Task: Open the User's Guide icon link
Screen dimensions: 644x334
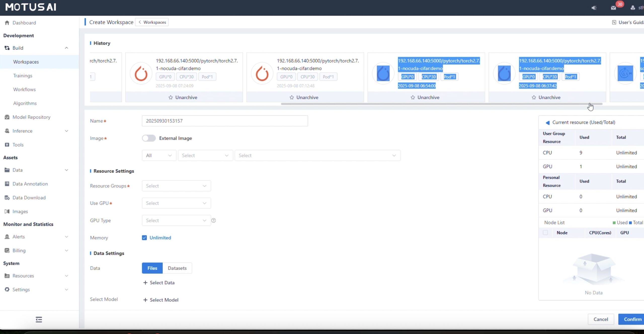Action: pos(614,22)
